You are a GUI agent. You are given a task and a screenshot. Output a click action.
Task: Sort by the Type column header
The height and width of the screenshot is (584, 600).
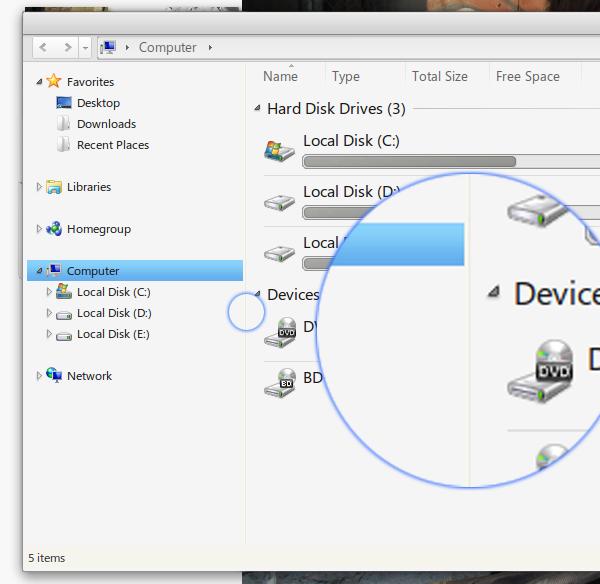(x=346, y=77)
